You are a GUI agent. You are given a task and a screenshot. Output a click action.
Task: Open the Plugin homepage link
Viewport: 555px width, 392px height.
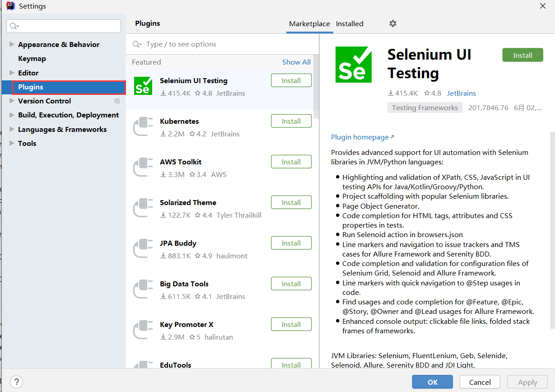click(x=363, y=137)
